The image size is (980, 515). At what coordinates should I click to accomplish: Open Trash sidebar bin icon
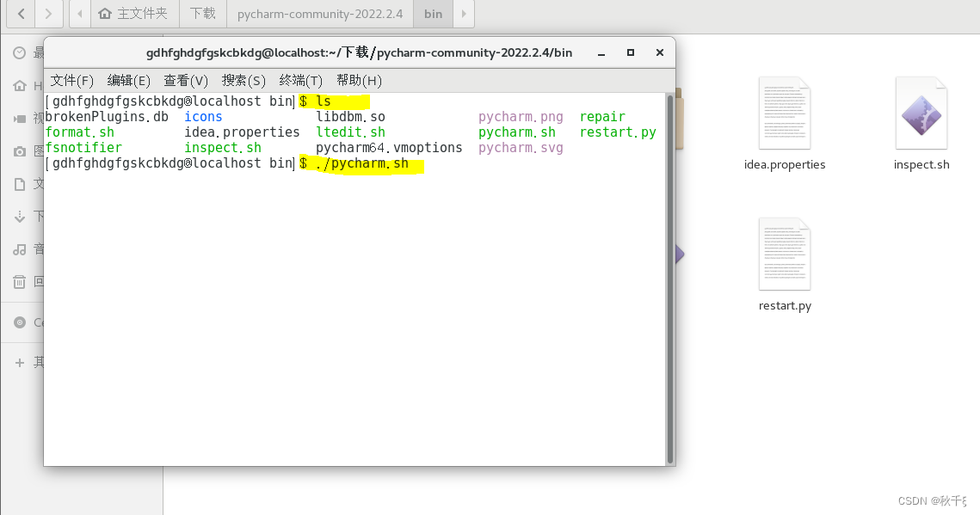20,281
